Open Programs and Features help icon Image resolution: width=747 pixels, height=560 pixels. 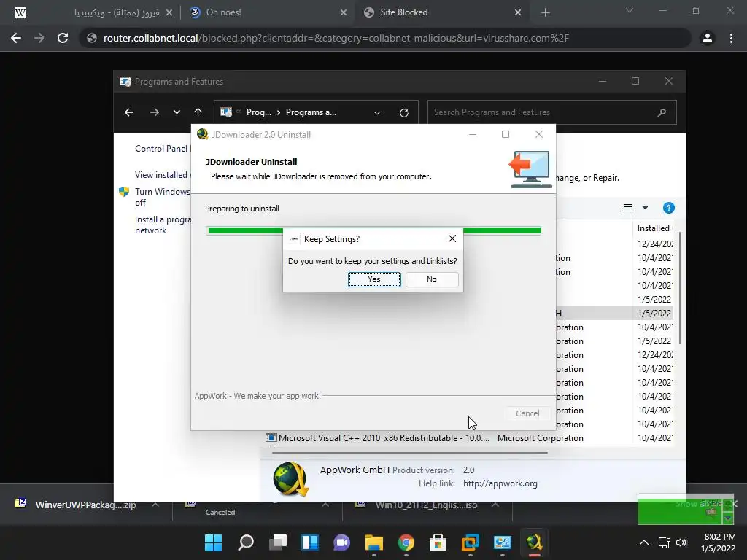click(668, 208)
